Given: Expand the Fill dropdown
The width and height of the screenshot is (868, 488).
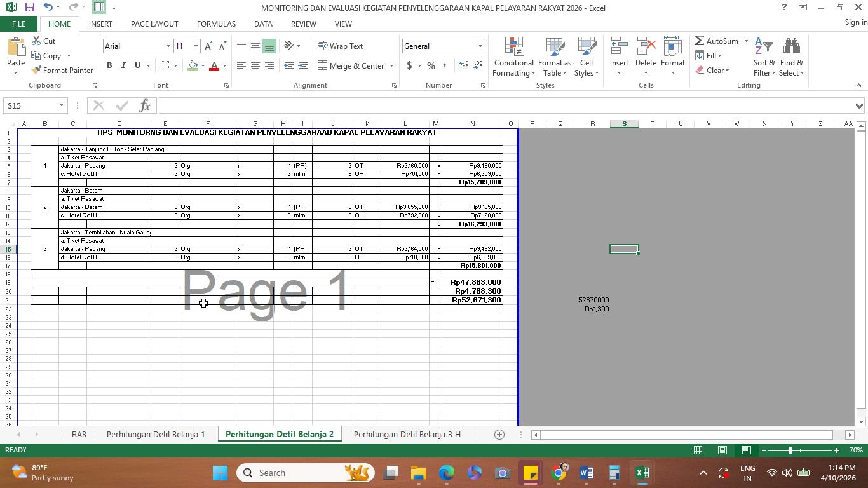Looking at the screenshot, I should [x=719, y=56].
